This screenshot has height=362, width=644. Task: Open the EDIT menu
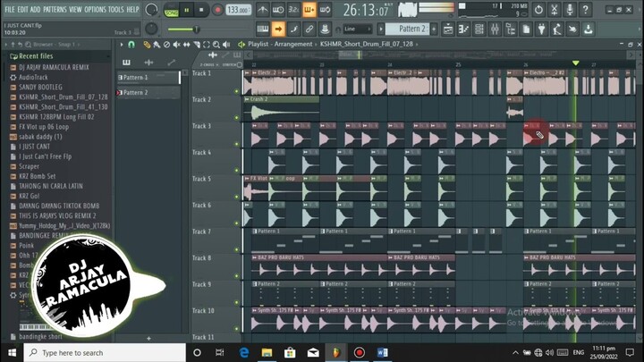pos(22,9)
